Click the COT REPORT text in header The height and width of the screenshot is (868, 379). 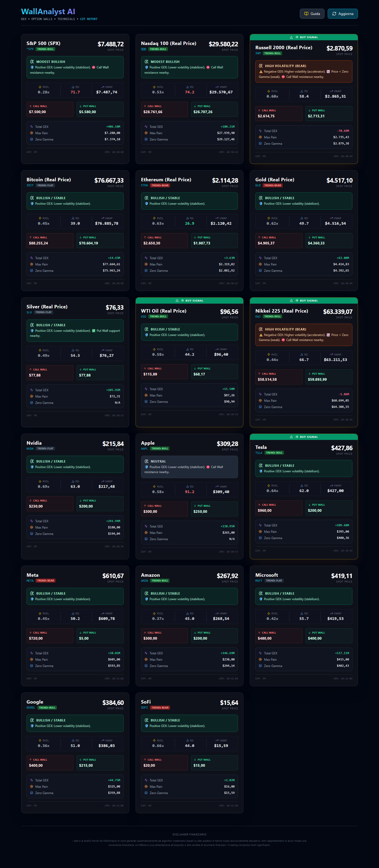point(89,19)
